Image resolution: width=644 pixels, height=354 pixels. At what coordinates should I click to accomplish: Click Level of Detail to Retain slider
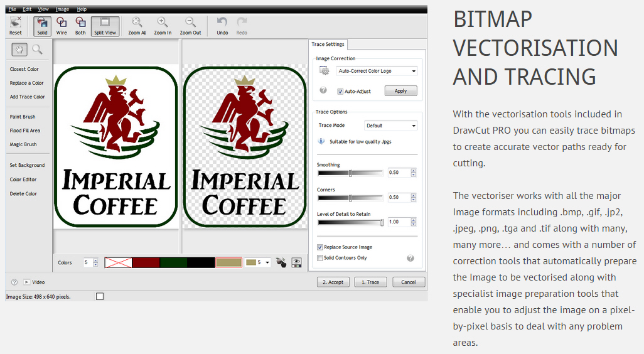pos(350,223)
